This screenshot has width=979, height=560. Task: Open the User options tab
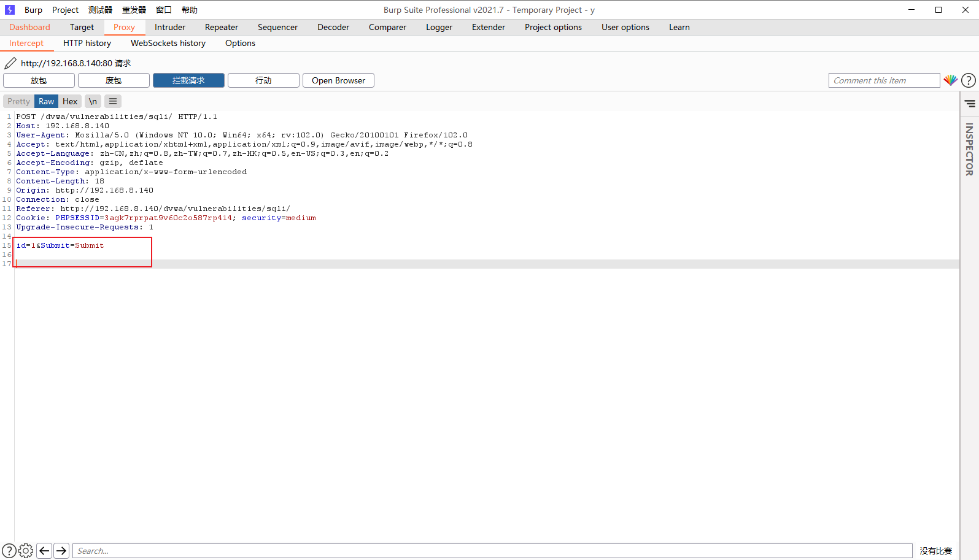pos(625,27)
